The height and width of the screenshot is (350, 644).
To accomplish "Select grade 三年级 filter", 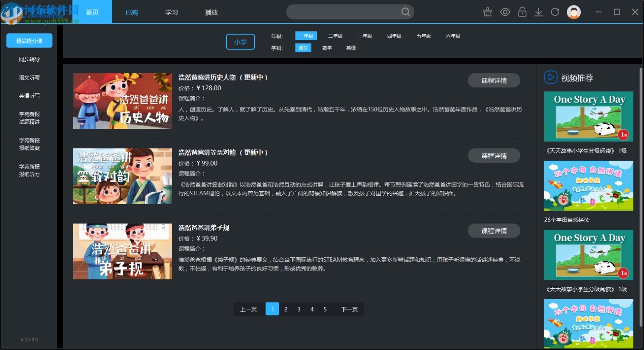I will 365,36.
